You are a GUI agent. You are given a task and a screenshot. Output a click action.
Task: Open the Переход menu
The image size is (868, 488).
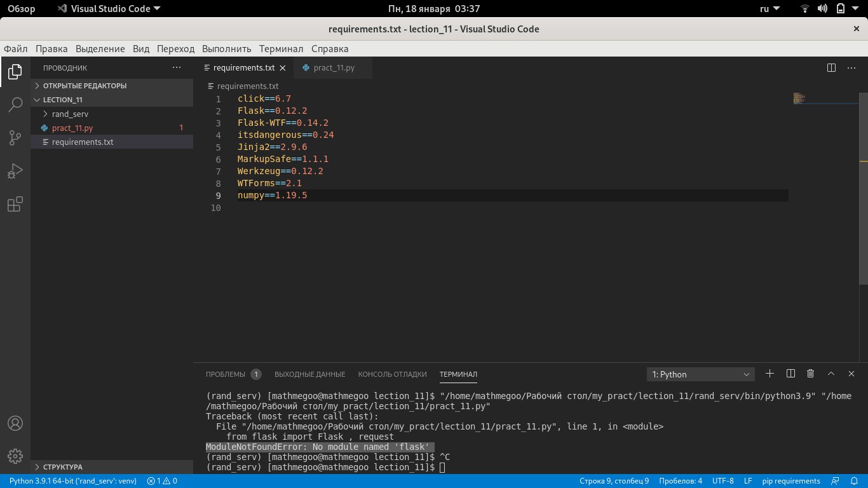tap(175, 49)
